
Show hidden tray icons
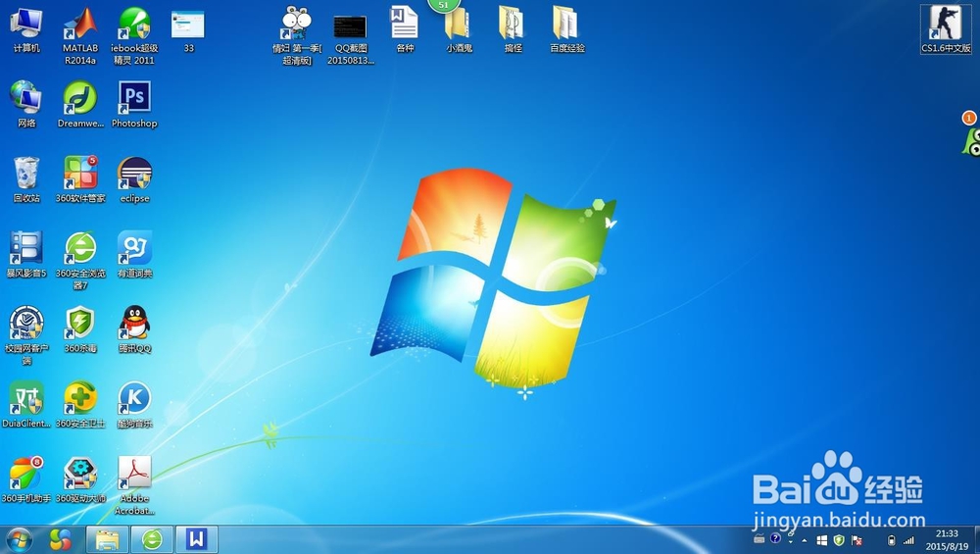[805, 540]
